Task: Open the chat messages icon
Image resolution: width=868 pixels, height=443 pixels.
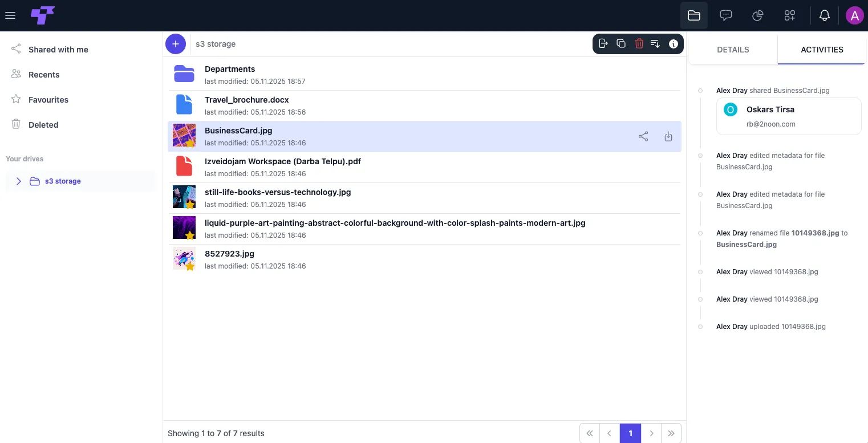Action: 726,15
